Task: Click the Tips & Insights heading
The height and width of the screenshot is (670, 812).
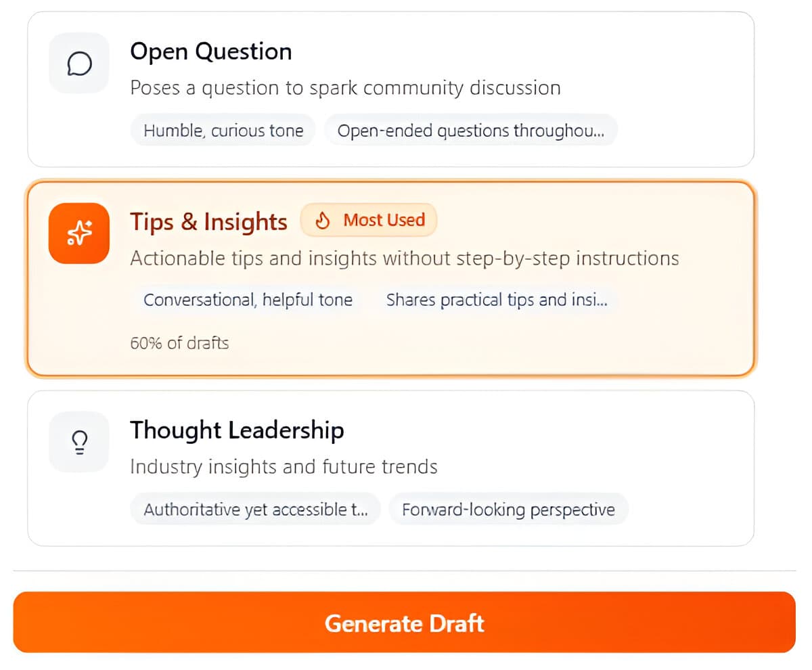Action: 208,221
